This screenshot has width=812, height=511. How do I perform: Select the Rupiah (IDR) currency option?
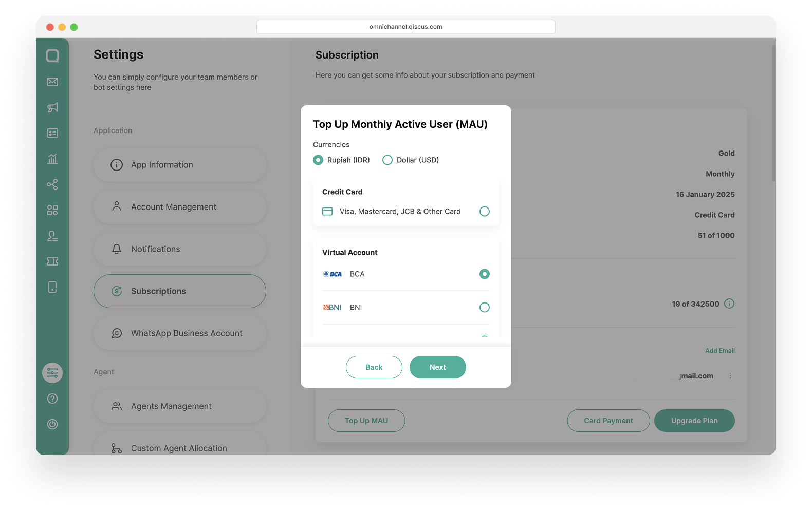341,160
